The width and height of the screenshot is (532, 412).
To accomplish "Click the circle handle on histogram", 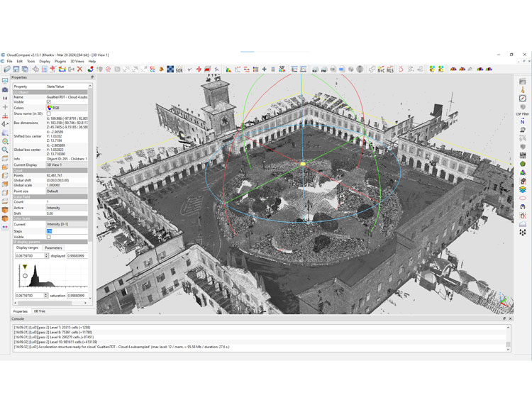I will pos(25,276).
